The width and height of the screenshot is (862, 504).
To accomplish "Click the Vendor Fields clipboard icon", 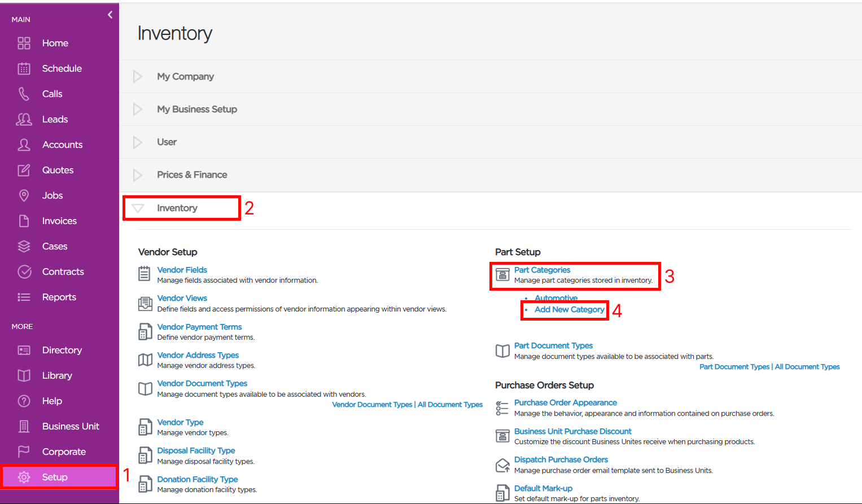I will click(x=145, y=274).
